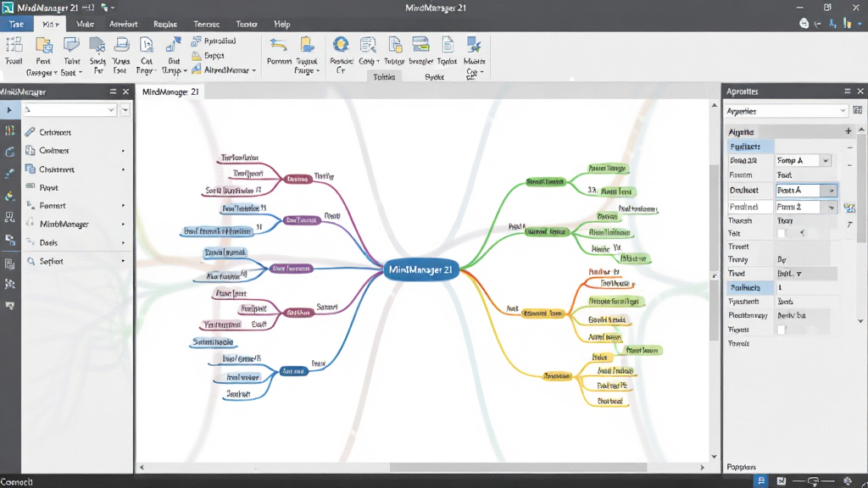This screenshot has width=868, height=488.
Task: Click the properties panel scrollbar thumb
Action: click(x=861, y=188)
